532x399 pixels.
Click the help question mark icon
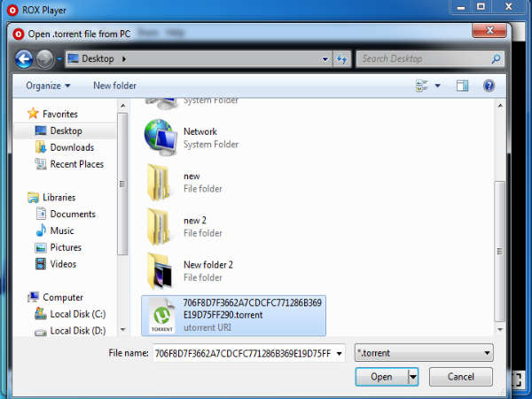point(488,86)
